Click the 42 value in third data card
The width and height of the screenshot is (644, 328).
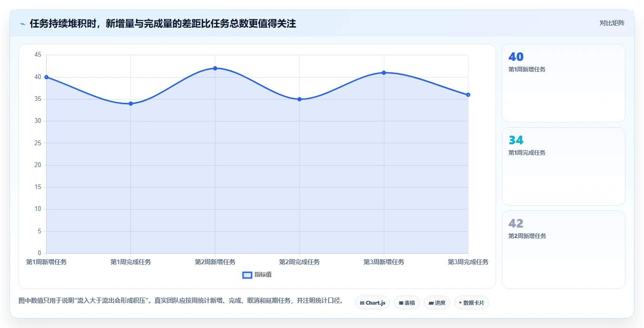pos(516,224)
